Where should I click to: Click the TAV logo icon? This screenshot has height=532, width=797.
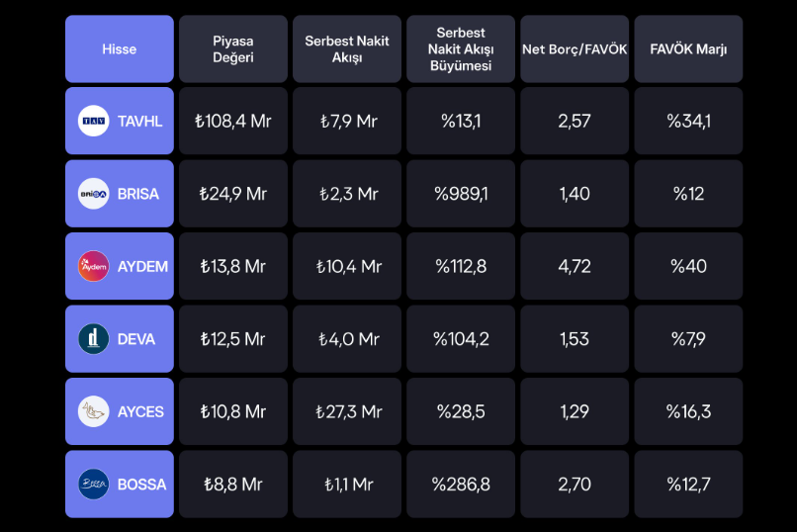pos(94,122)
